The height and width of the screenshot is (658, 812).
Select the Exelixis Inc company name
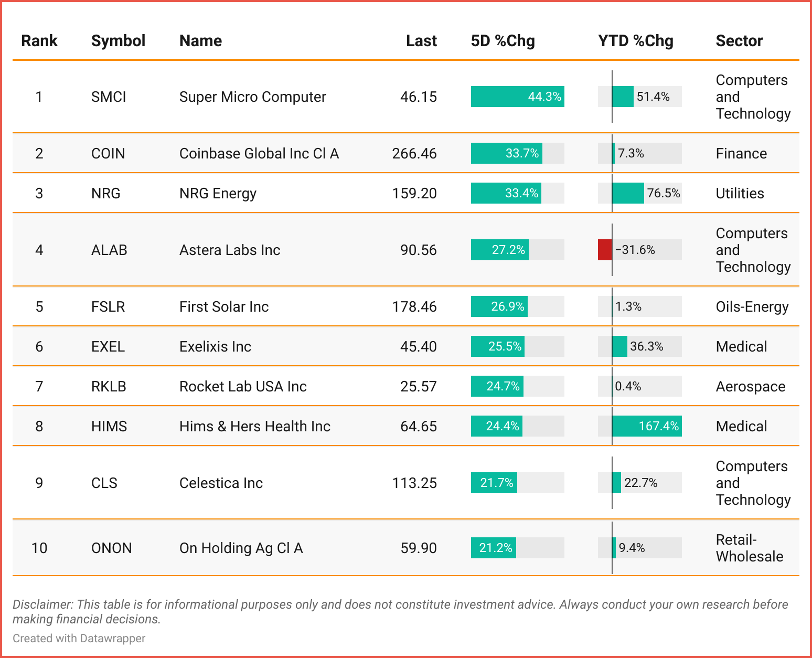tap(215, 347)
